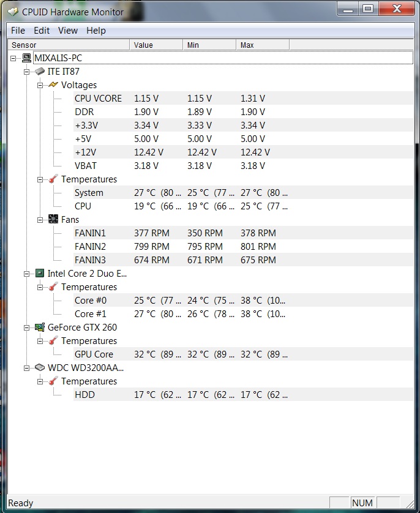Select the ITE IT87 tree label
Image resolution: width=420 pixels, height=513 pixels.
pyautogui.click(x=64, y=72)
